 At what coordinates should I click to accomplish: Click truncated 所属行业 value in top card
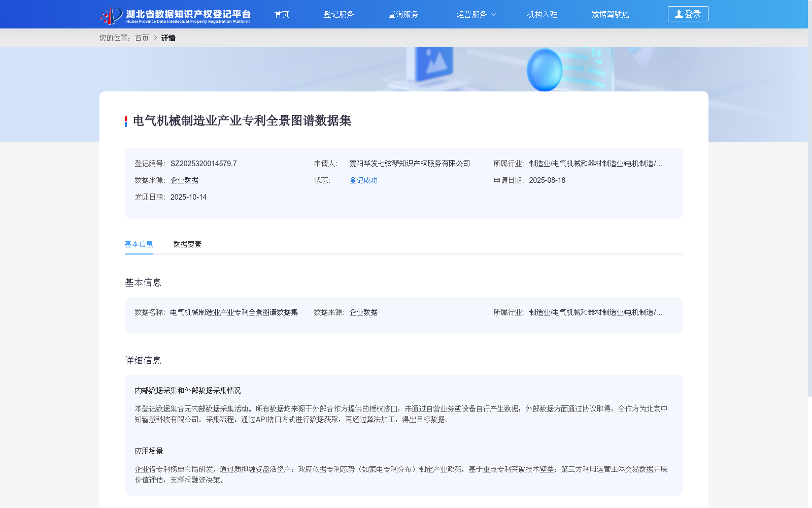pos(596,164)
